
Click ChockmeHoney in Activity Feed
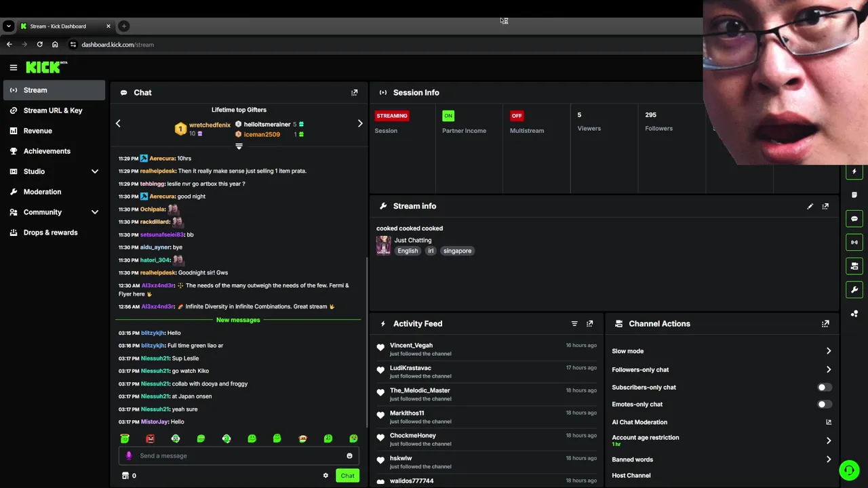pyautogui.click(x=413, y=436)
